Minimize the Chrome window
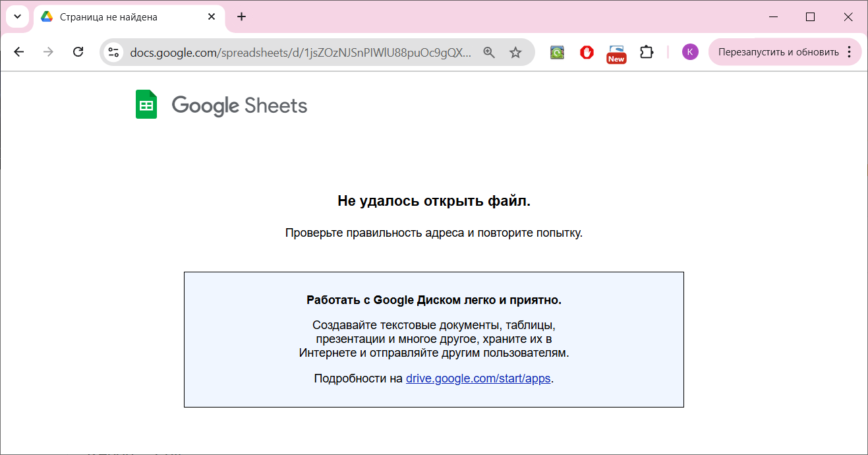868x455 pixels. 773,17
